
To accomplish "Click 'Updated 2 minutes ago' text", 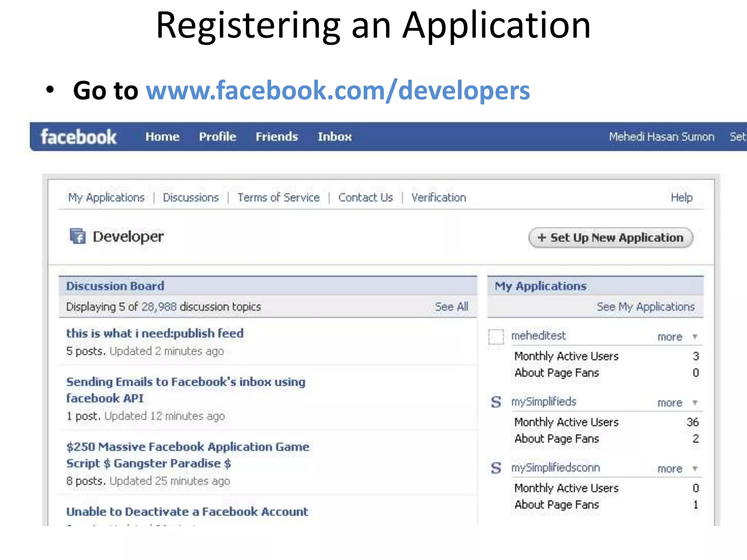I will coord(167,351).
